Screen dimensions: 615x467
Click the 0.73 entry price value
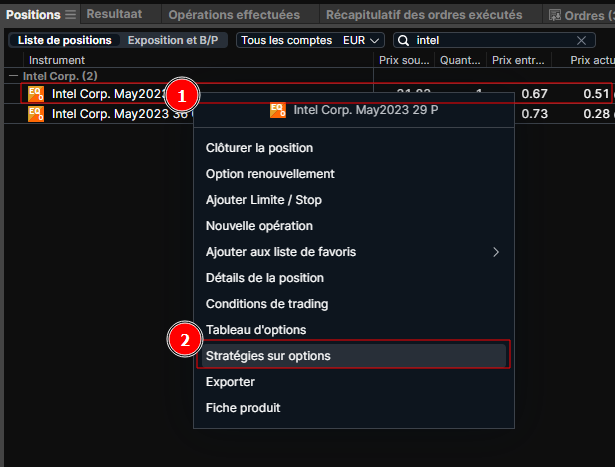pyautogui.click(x=534, y=114)
